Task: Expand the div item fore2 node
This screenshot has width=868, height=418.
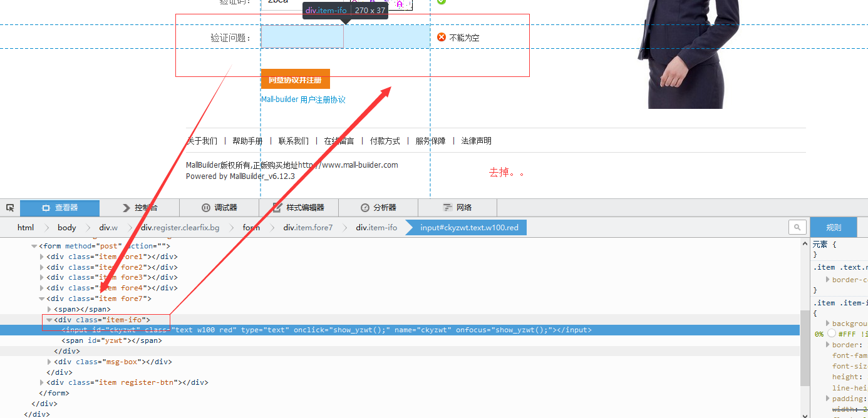Action: click(x=42, y=267)
